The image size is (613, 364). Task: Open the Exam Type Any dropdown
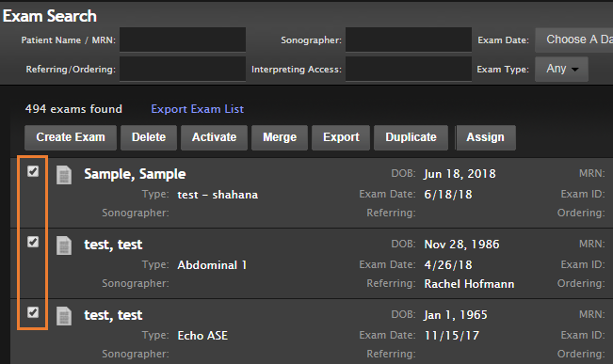click(561, 69)
